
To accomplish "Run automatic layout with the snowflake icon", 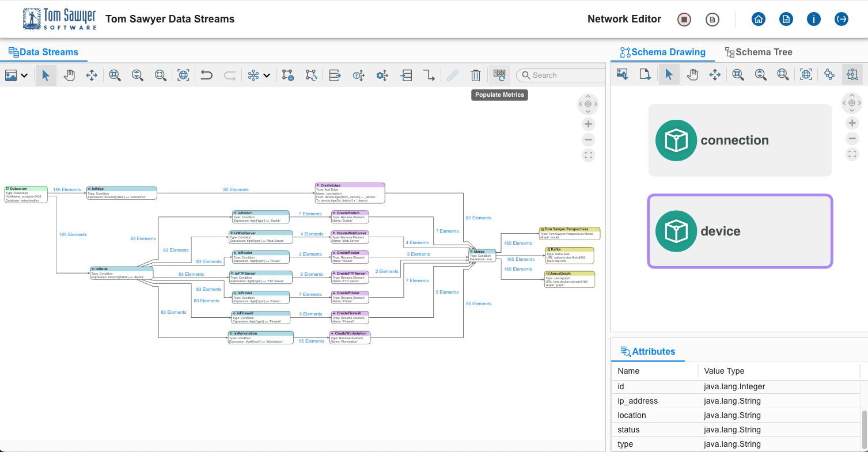I will coord(253,75).
